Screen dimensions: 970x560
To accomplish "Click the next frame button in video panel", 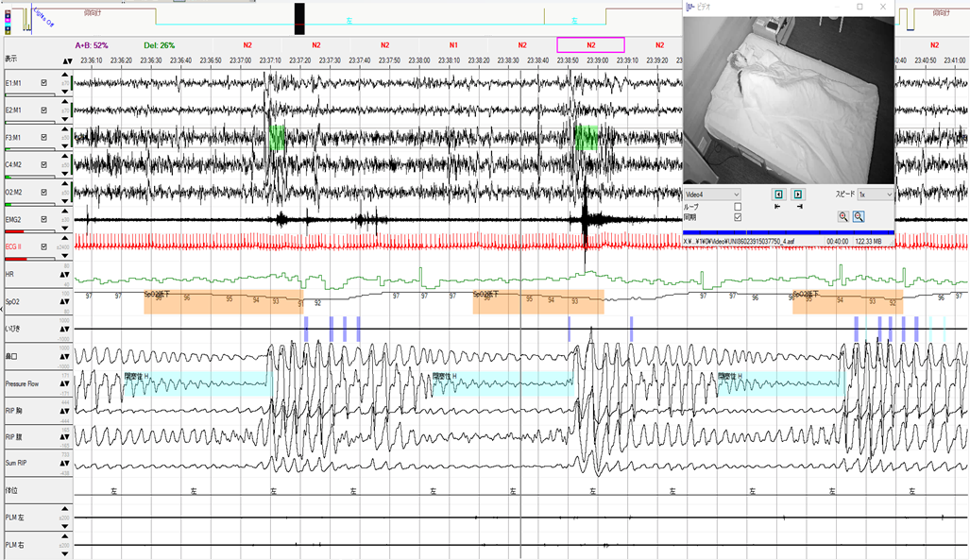I will tap(798, 195).
